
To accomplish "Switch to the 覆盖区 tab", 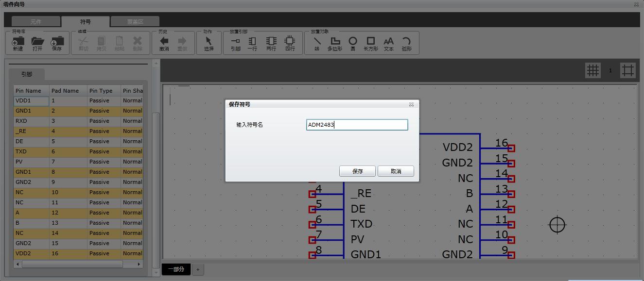I will (x=135, y=22).
